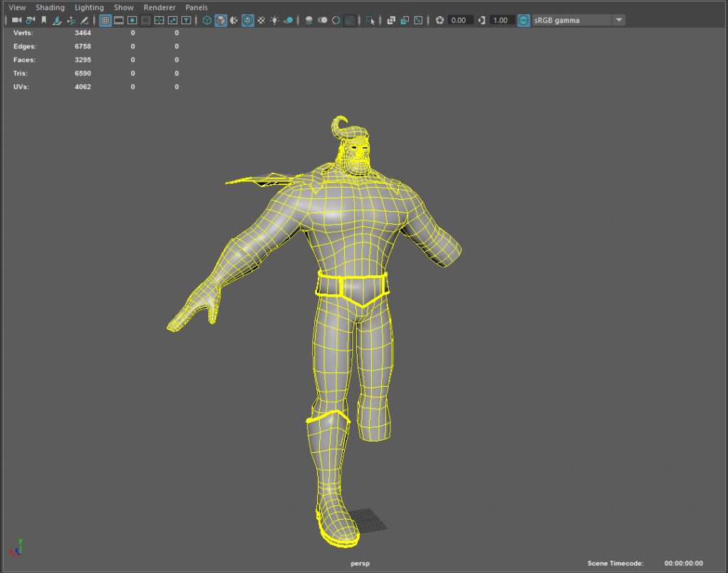Click the Grease Pencil tool icon
Viewport: 728px width, 573px height.
pos(85,21)
